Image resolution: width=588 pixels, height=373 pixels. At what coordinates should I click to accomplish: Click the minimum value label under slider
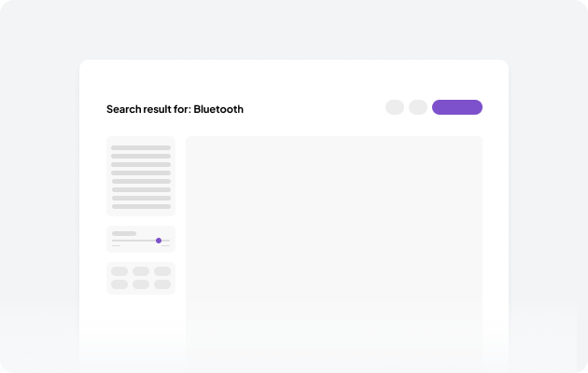pyautogui.click(x=117, y=246)
